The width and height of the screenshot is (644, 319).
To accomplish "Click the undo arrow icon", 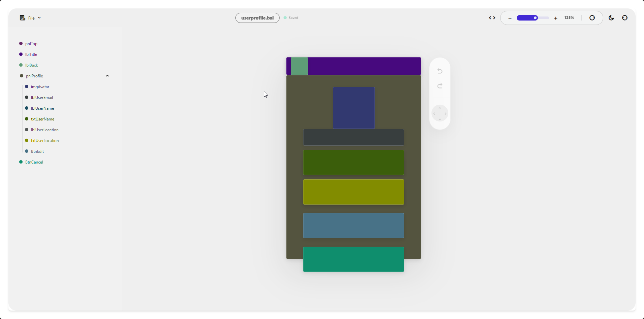I will click(440, 71).
